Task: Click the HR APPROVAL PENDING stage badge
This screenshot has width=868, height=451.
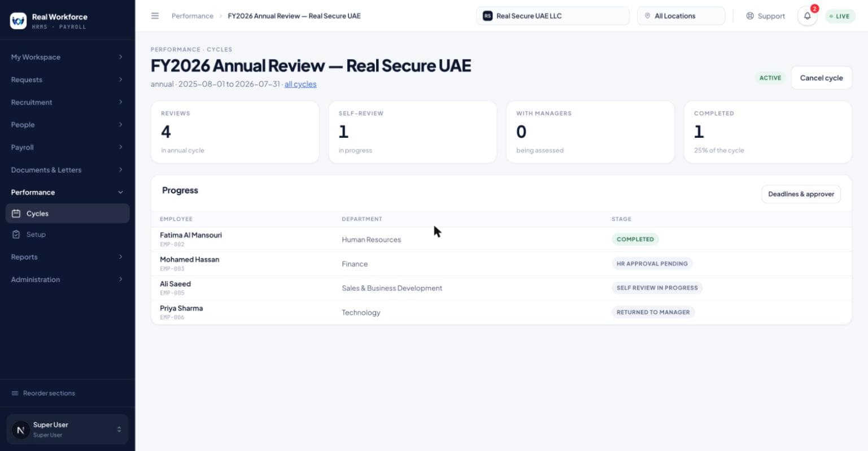Action: click(x=652, y=264)
